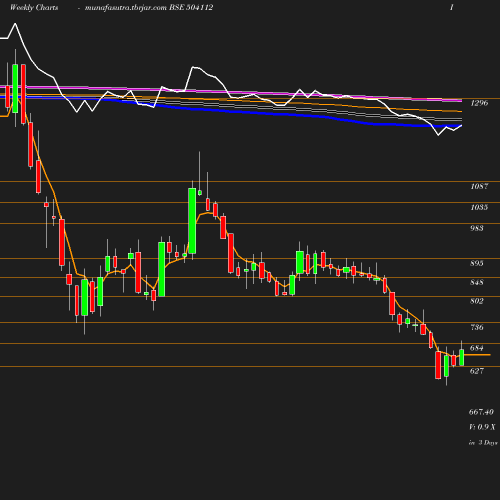Click the 627 price level label
This screenshot has width=500, height=500.
tap(477, 371)
